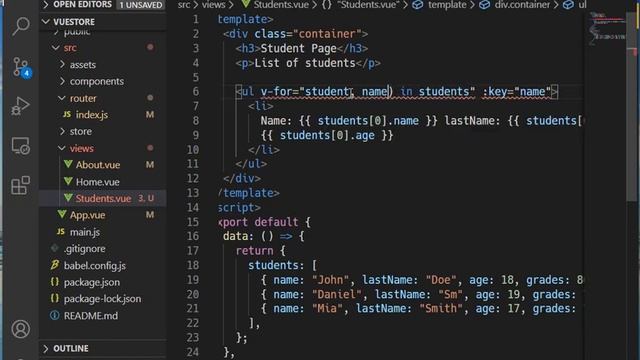This screenshot has height=360, width=640.
Task: Click the v-for attribute on line 6
Action: 368,91
